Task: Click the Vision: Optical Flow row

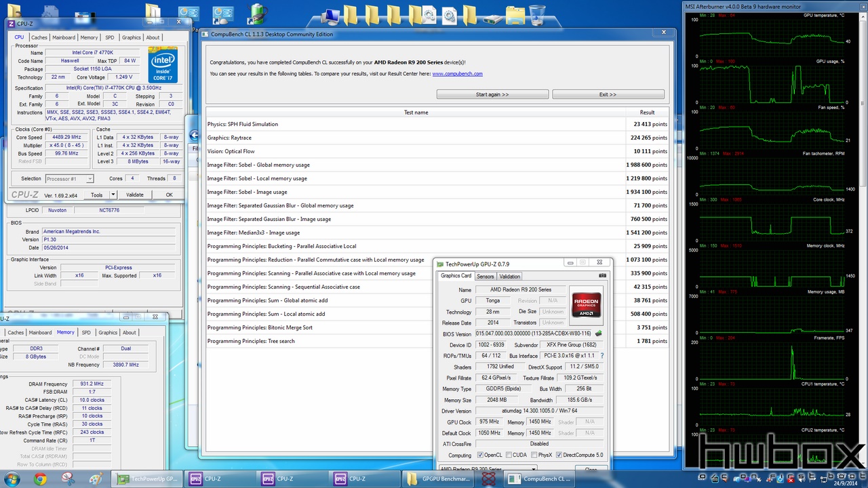Action: click(437, 151)
